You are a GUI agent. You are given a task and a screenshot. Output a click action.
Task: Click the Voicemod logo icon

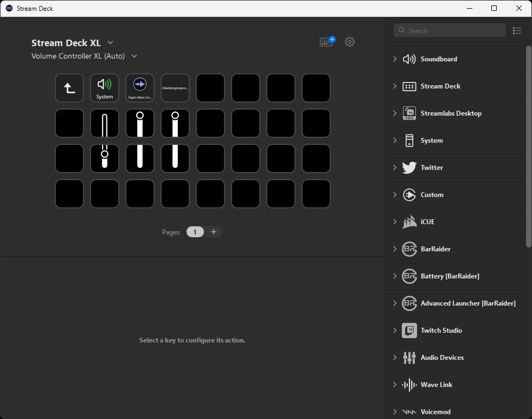click(409, 412)
